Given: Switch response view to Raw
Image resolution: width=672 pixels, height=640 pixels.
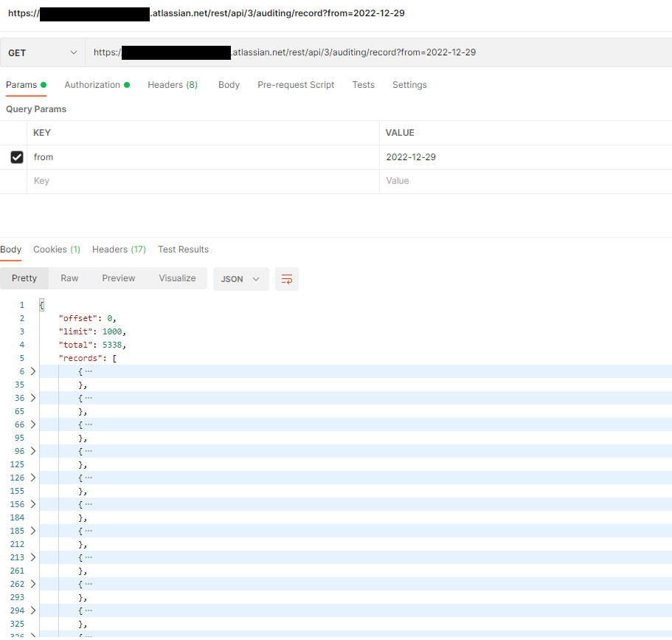Looking at the screenshot, I should [69, 278].
